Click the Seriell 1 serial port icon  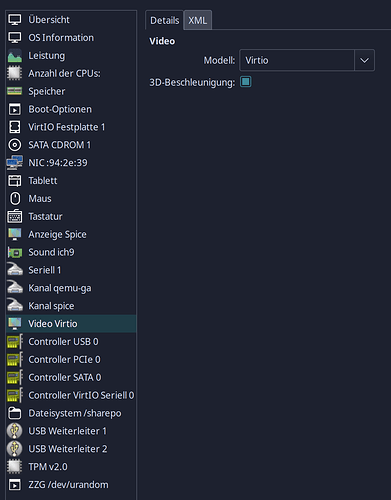click(15, 270)
